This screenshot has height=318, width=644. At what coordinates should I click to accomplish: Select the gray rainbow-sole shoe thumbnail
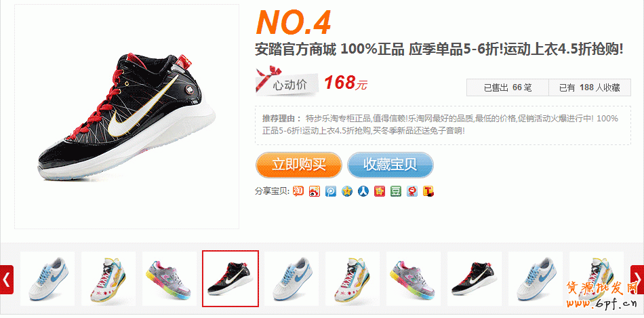pos(169,279)
